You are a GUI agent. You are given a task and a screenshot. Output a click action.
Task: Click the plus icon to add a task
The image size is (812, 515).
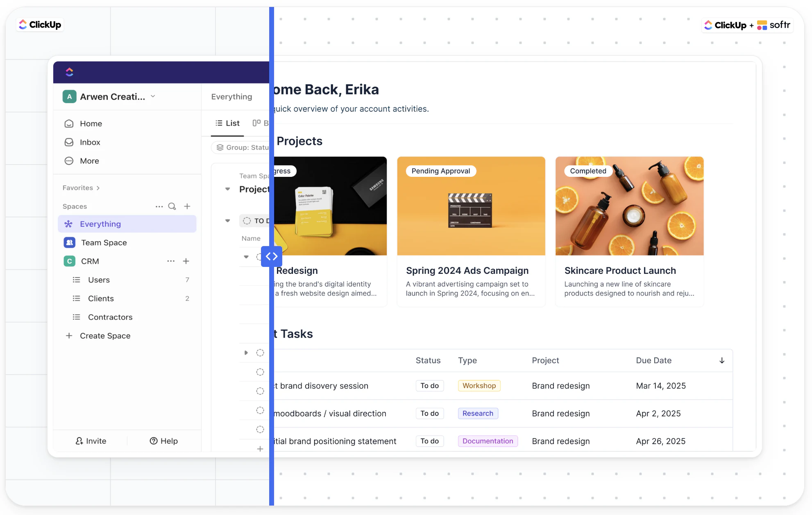click(260, 449)
